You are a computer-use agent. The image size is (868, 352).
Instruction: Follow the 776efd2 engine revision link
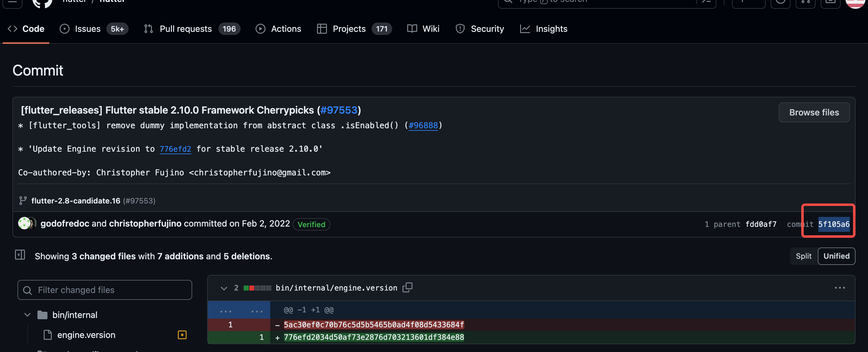(x=175, y=149)
